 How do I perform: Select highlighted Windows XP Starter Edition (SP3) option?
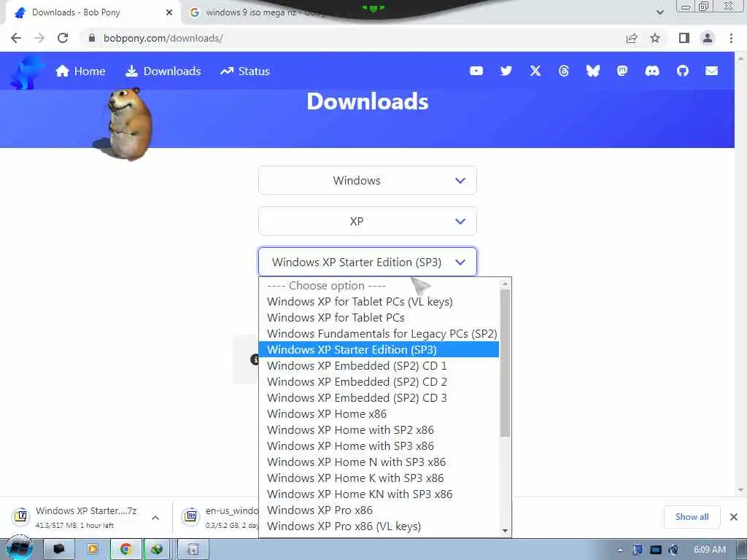coord(379,349)
